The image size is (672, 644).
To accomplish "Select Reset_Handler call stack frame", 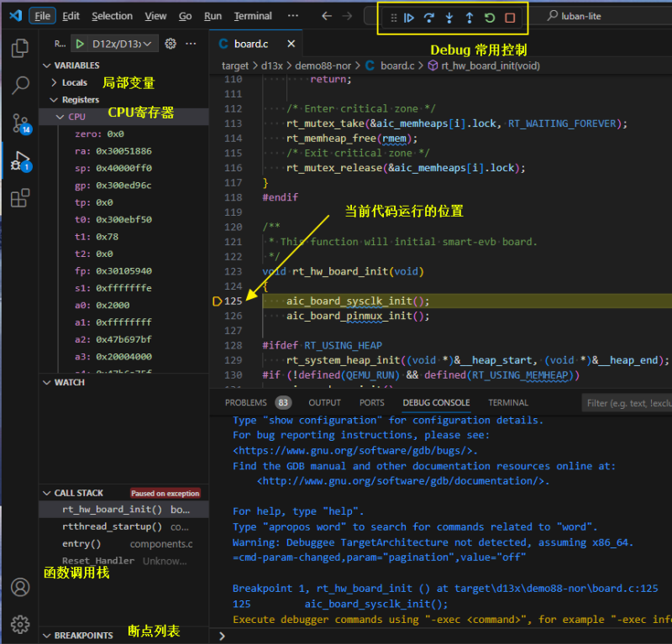I will point(123,561).
